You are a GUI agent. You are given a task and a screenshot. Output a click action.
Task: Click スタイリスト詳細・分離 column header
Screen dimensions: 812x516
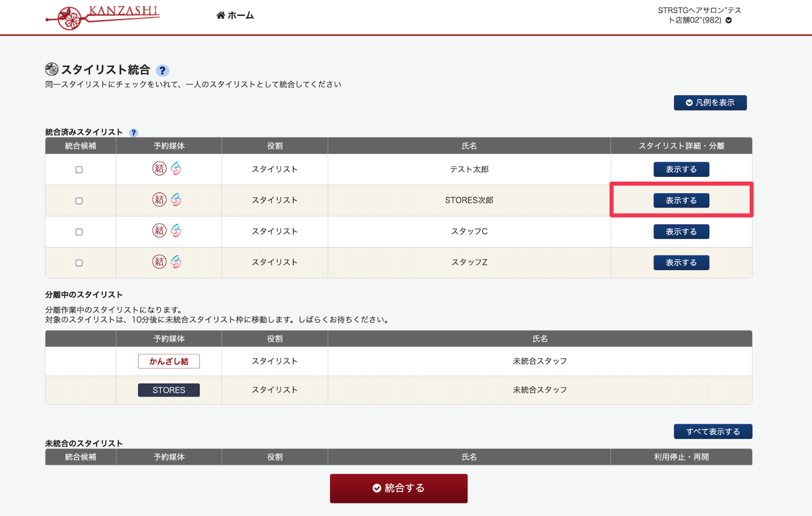pyautogui.click(x=681, y=146)
